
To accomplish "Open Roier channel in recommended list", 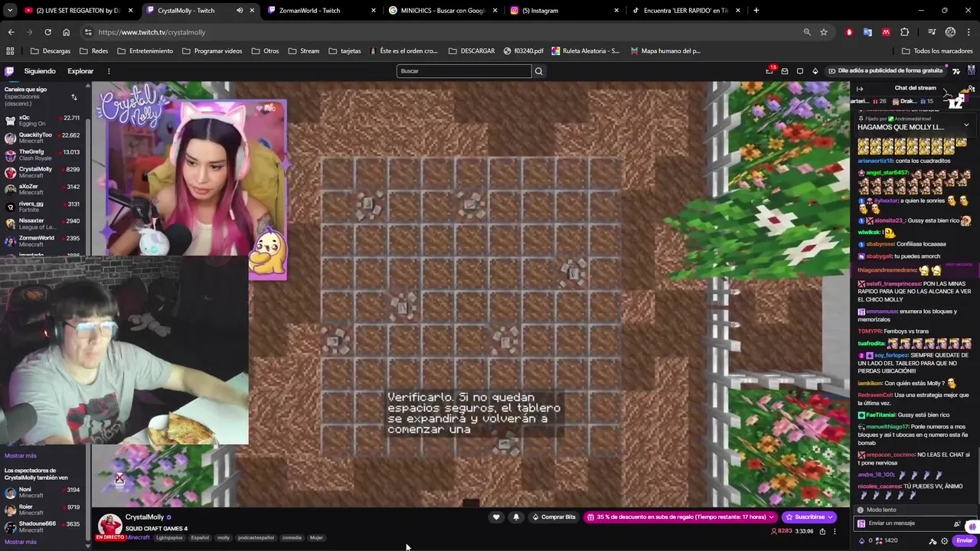I will pos(42,510).
